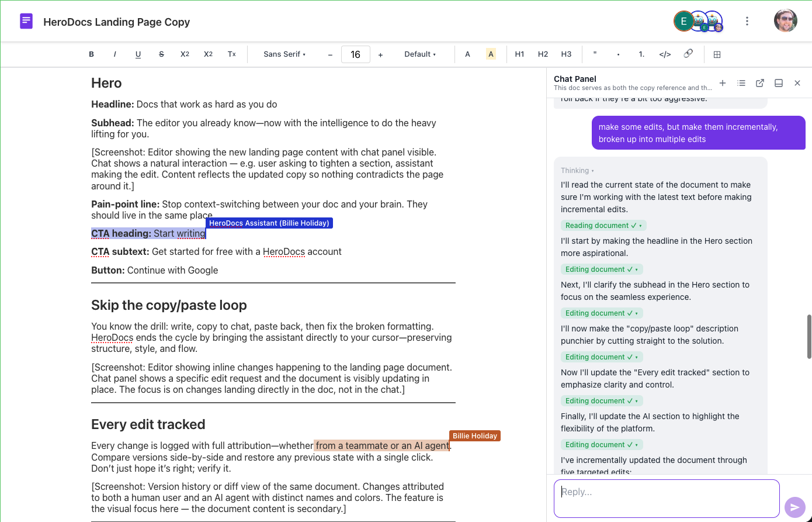The image size is (812, 522).
Task: Toggle underline formatting
Action: (138, 54)
